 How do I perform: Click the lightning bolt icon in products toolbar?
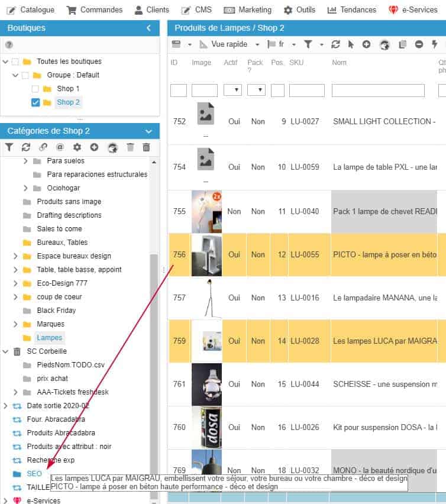pos(435,44)
